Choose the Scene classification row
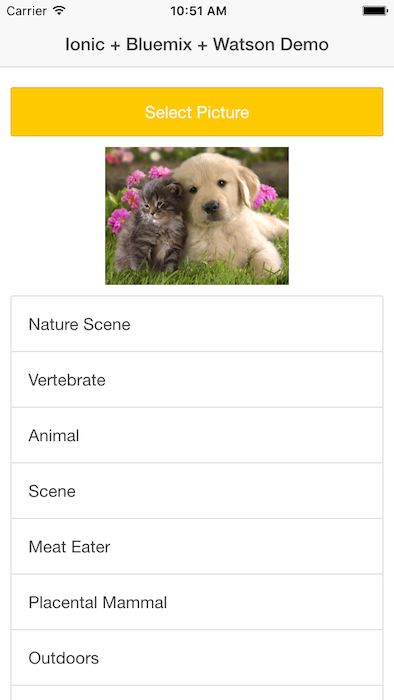394x700 pixels. (197, 491)
